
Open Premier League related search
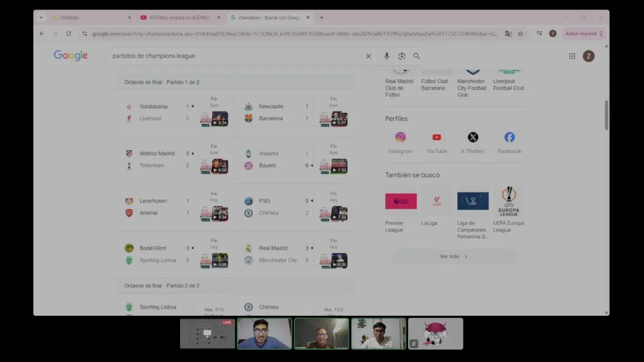pos(400,210)
